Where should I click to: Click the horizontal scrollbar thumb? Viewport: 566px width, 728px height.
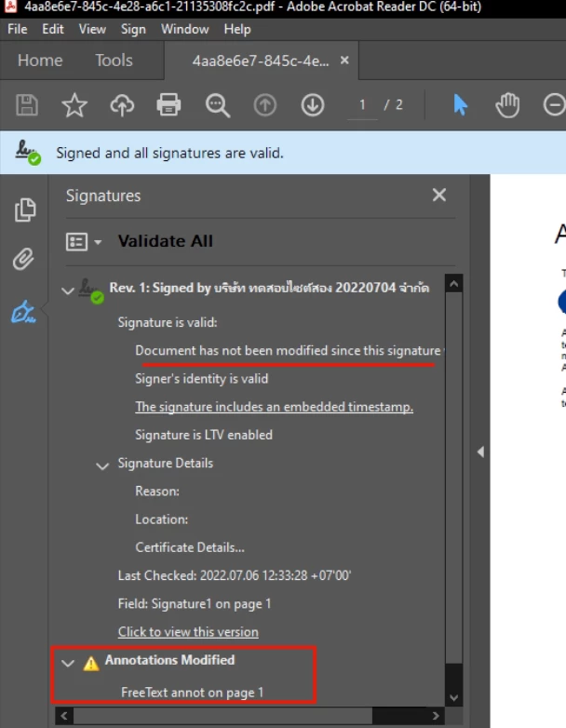pyautogui.click(x=222, y=716)
